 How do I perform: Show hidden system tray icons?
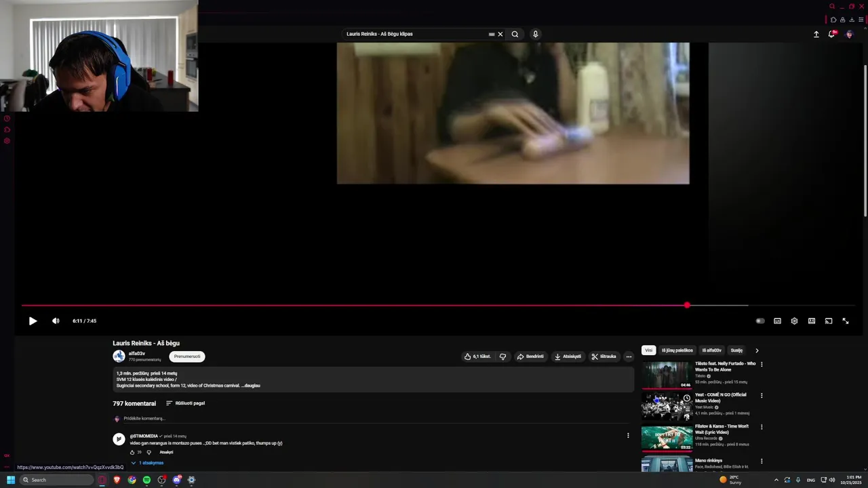coord(776,480)
